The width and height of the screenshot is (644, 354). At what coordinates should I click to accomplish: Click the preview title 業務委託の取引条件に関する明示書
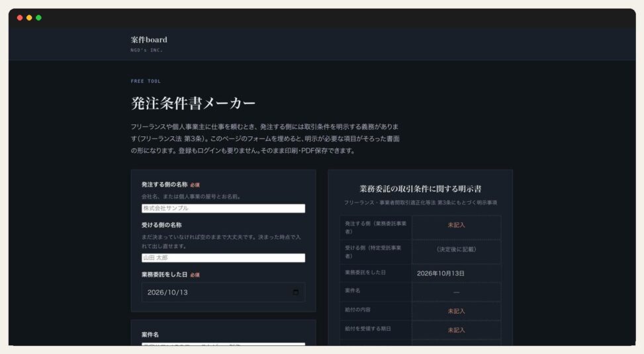click(x=420, y=189)
